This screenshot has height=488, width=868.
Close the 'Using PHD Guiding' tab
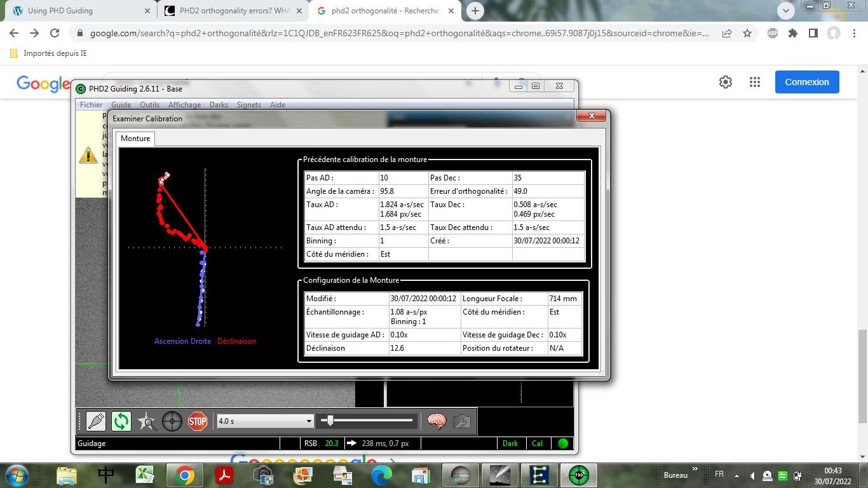[147, 11]
